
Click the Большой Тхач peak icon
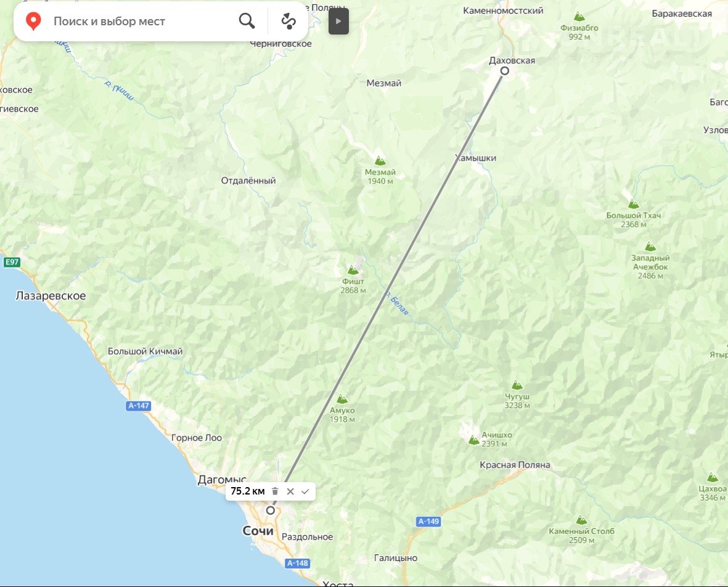pos(633,204)
